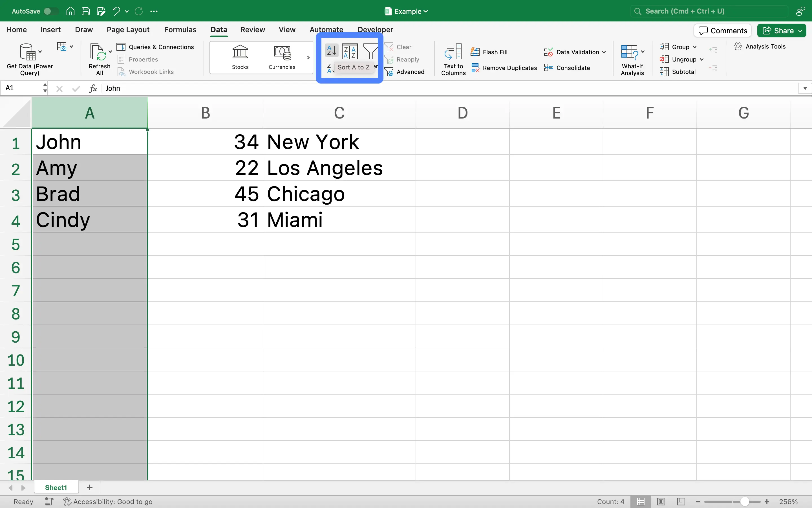Open the Undo history dropdown
This screenshot has height=508, width=812.
tap(127, 11)
